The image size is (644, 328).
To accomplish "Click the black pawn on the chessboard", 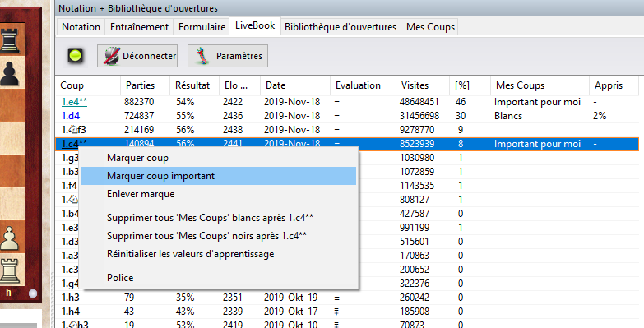I will point(10,74).
